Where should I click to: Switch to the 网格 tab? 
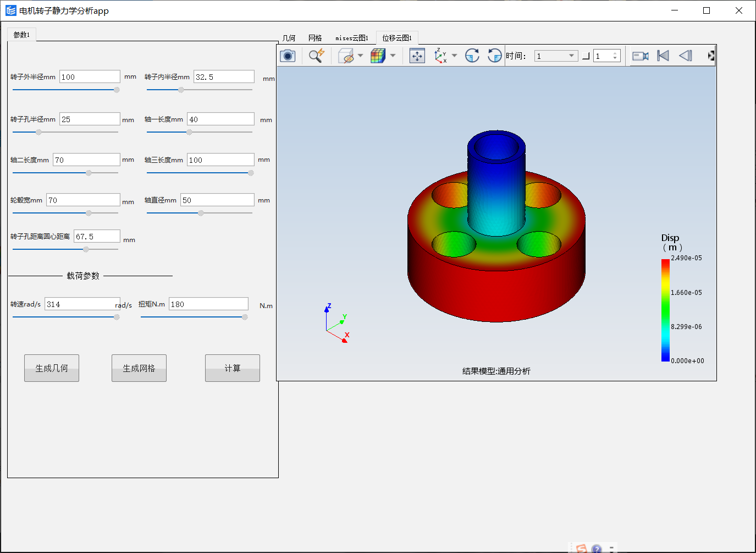(x=315, y=38)
